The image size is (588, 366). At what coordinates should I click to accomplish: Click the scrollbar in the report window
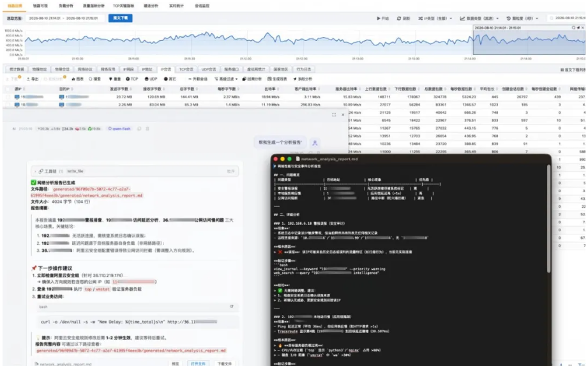pos(548,219)
